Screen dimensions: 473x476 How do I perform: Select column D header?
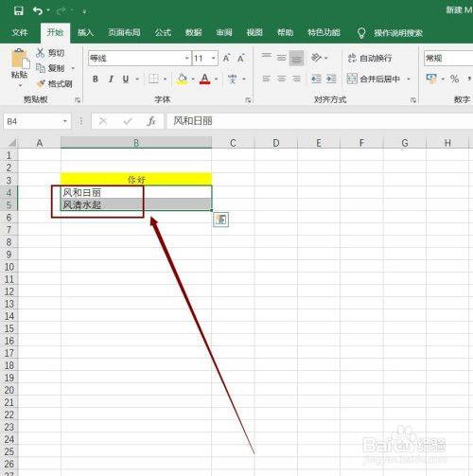coord(276,143)
